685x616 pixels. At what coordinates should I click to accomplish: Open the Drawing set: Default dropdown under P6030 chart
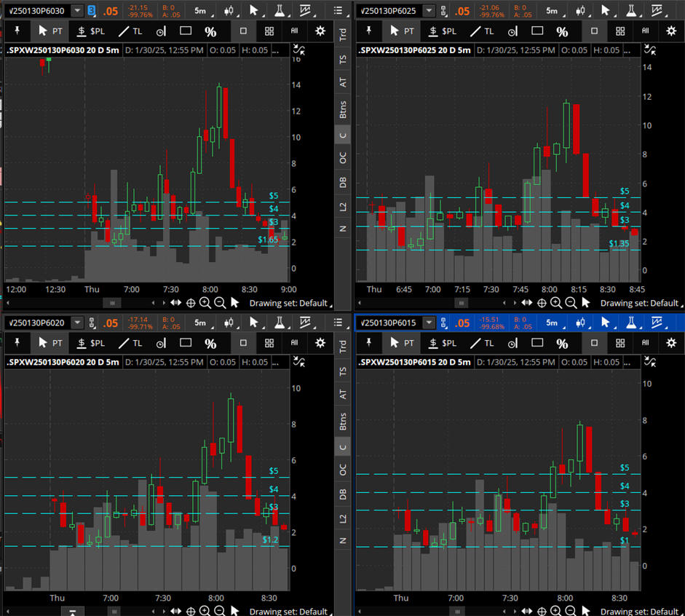coord(290,303)
